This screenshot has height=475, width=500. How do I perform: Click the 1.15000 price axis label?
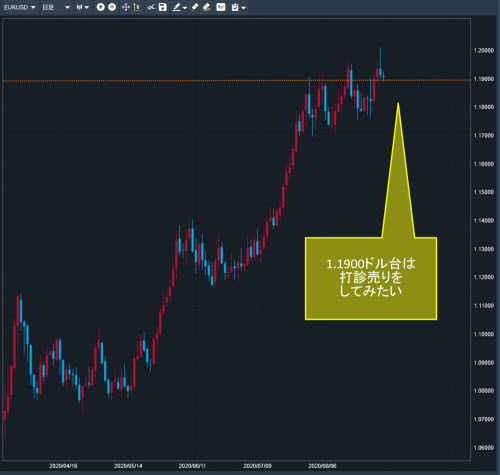pyautogui.click(x=484, y=192)
